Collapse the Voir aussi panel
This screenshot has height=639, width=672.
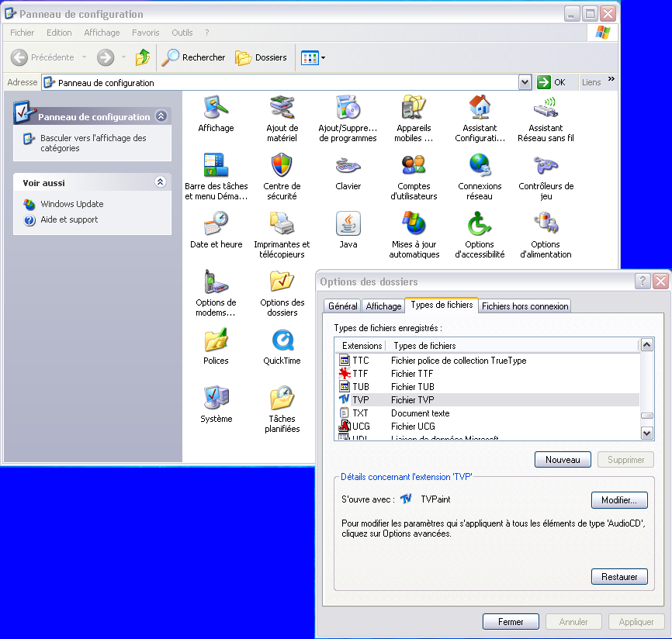click(x=161, y=182)
